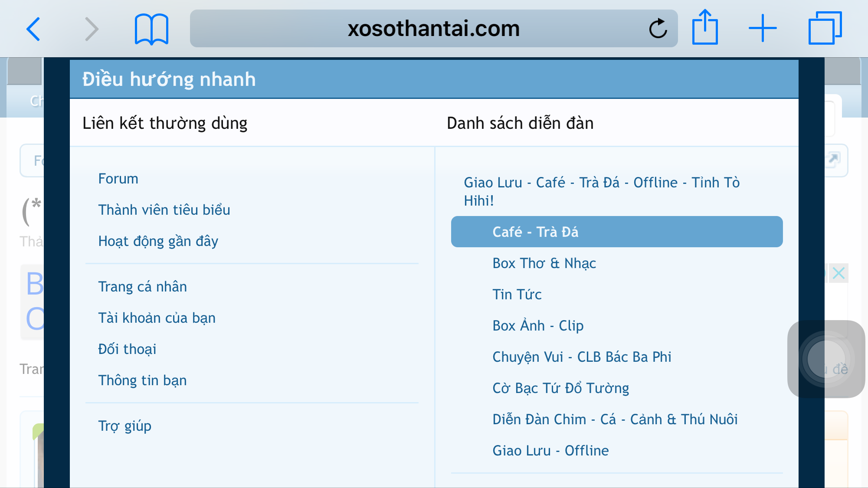Tap the Safari forward arrow

coord(92,29)
